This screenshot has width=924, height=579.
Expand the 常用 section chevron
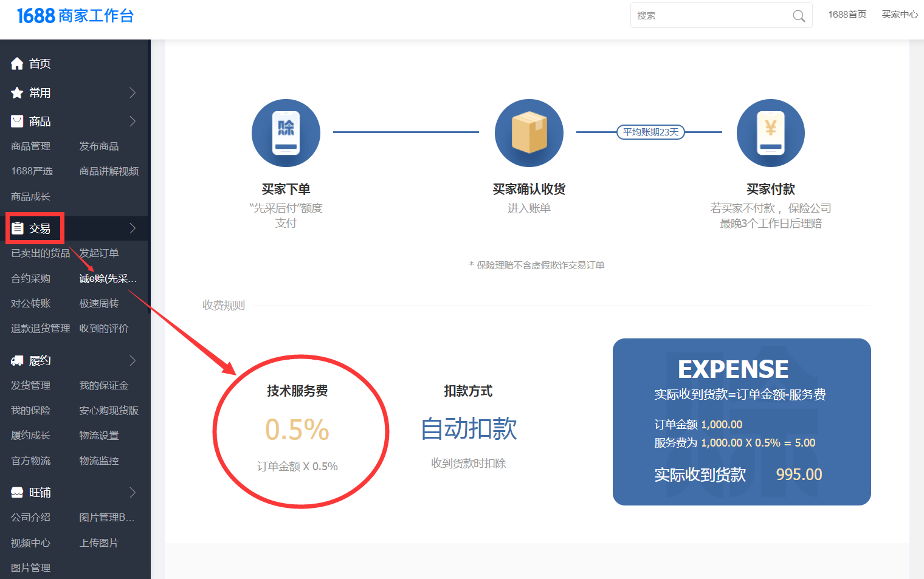(133, 93)
